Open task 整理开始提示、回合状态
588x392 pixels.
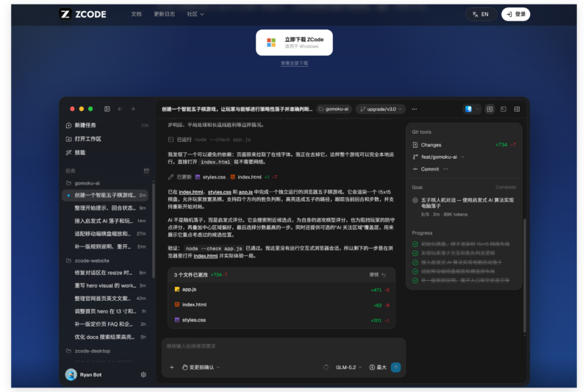coord(105,208)
